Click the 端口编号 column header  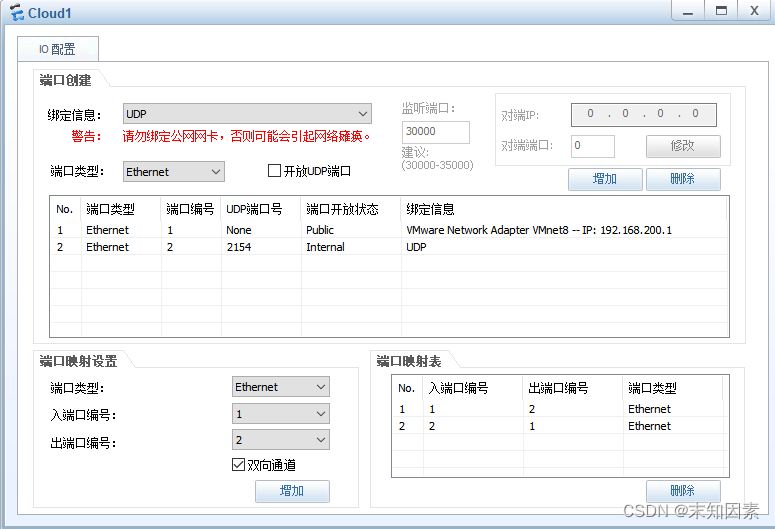tap(190, 209)
